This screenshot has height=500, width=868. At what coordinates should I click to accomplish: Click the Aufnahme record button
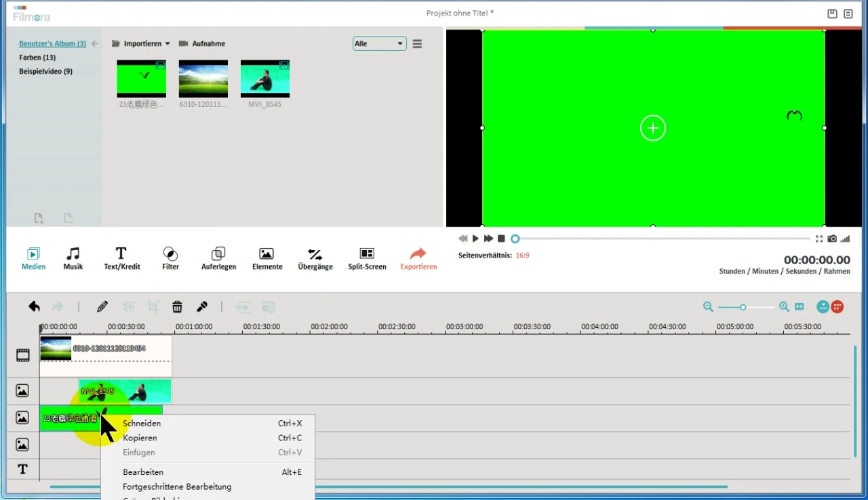click(x=202, y=43)
